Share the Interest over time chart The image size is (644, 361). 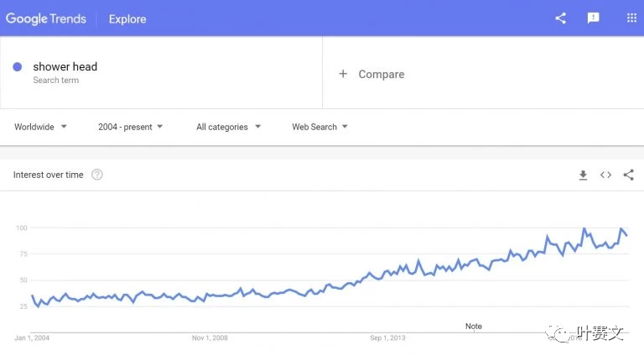tap(628, 175)
